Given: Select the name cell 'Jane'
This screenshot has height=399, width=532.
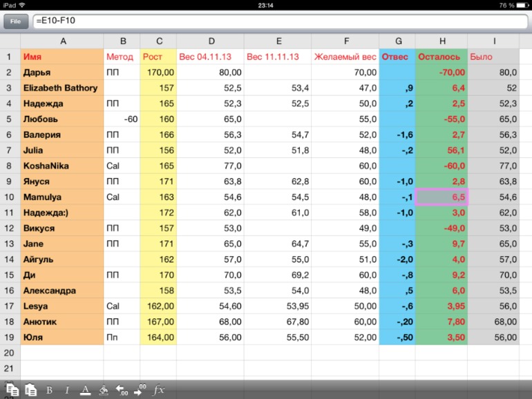Looking at the screenshot, I should pyautogui.click(x=62, y=244).
